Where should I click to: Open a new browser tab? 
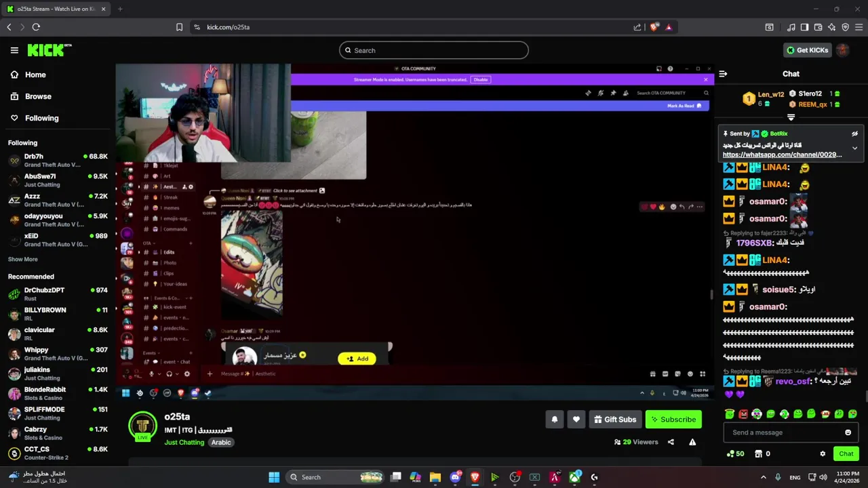120,9
